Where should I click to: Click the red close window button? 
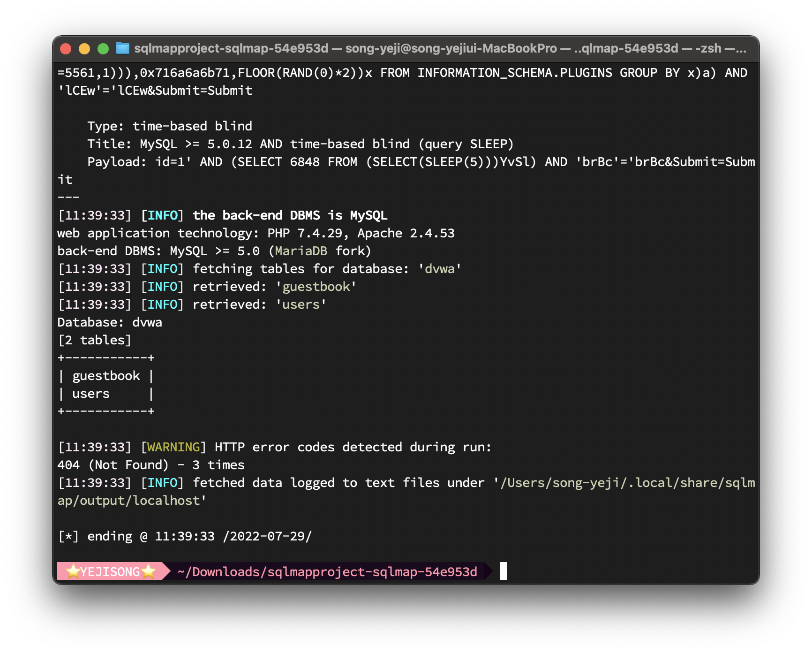[x=66, y=49]
